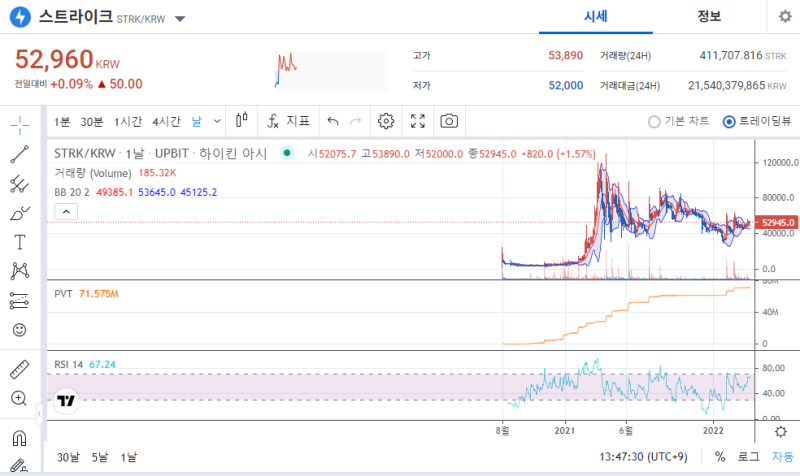Viewport: 800px width, 476px height.
Task: Open the emoji icons tool
Action: pyautogui.click(x=19, y=330)
